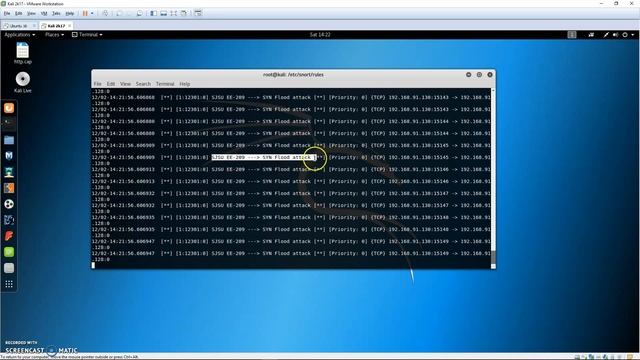
Task: Minimize the root@kali terminal window
Action: click(469, 75)
